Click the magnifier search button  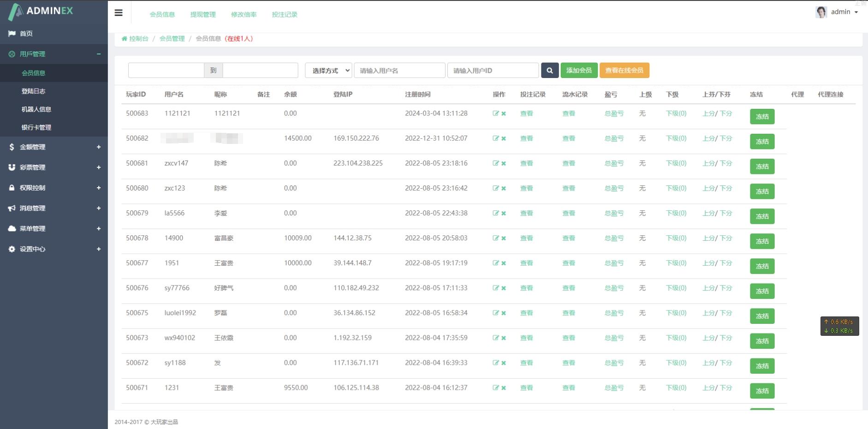point(549,71)
